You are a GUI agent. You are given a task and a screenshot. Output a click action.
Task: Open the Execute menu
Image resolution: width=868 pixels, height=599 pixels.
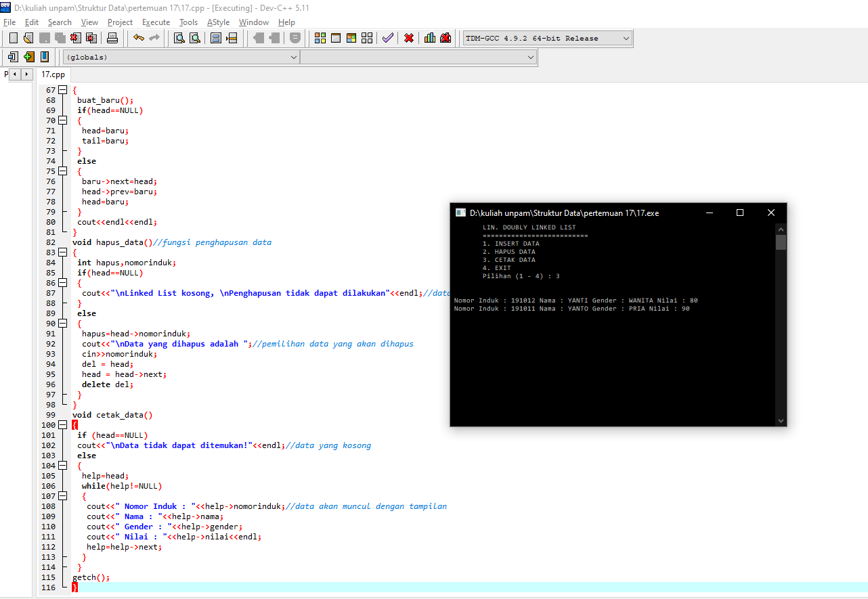(156, 22)
